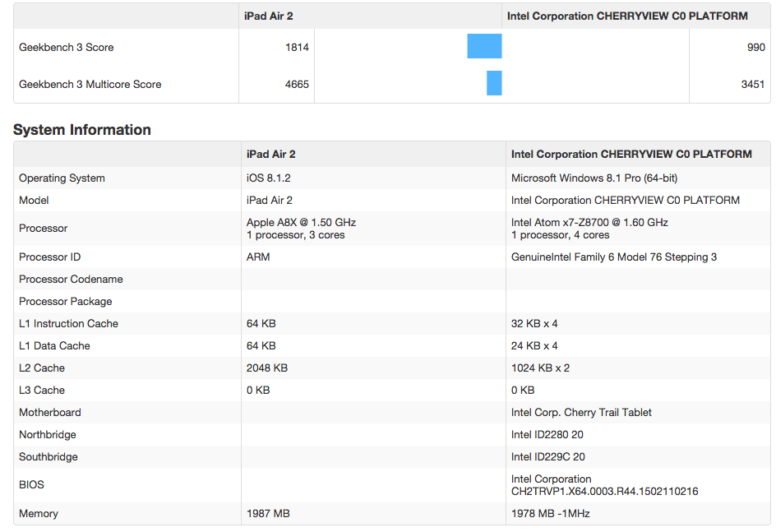Select the ARM processor ID value
Image resolution: width=776 pixels, height=532 pixels.
pyautogui.click(x=258, y=257)
